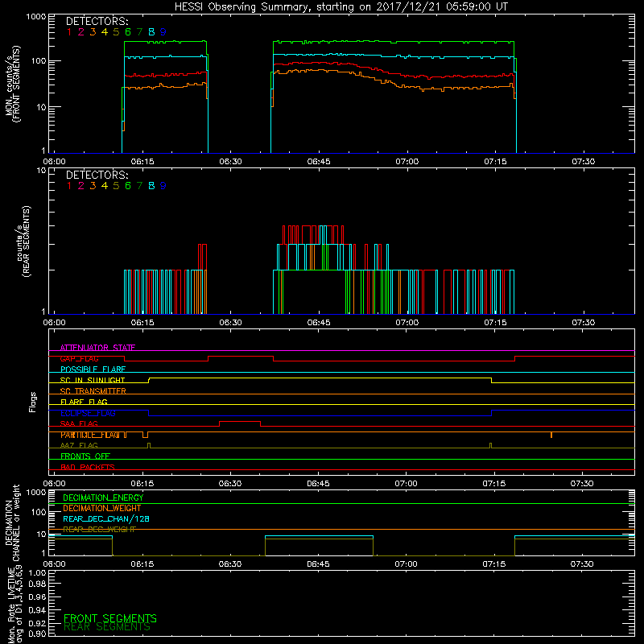Click the BAD_PACKETS flag label
The width and height of the screenshot is (644, 644).
tap(88, 468)
